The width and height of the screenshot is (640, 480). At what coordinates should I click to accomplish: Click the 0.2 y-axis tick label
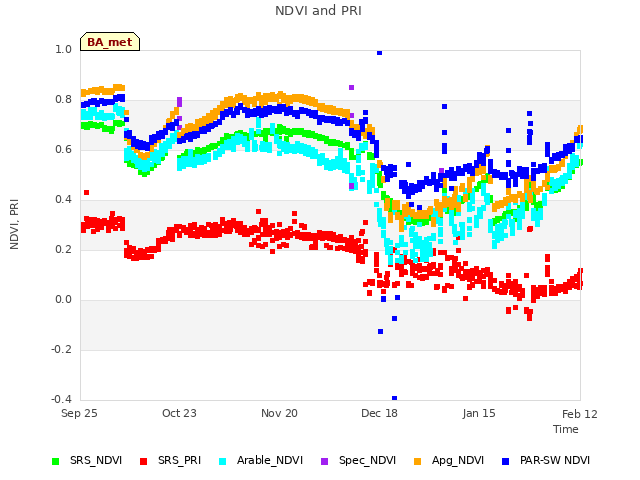pyautogui.click(x=63, y=250)
